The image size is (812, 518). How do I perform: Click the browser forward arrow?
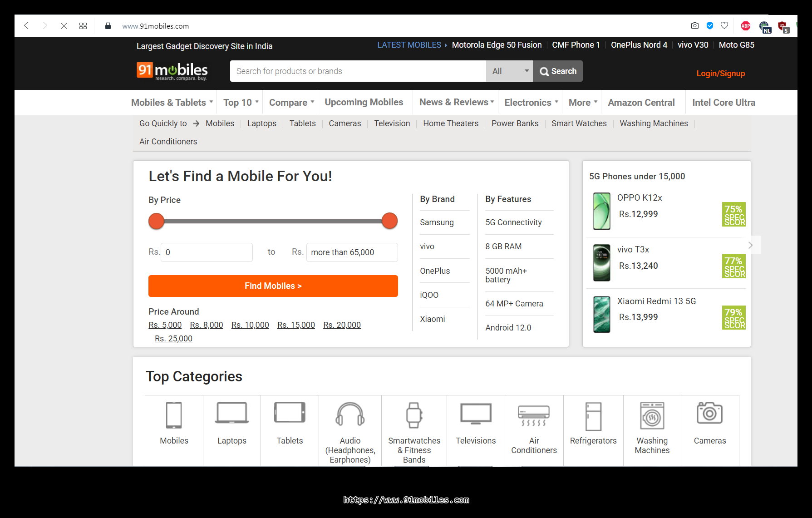tap(44, 26)
